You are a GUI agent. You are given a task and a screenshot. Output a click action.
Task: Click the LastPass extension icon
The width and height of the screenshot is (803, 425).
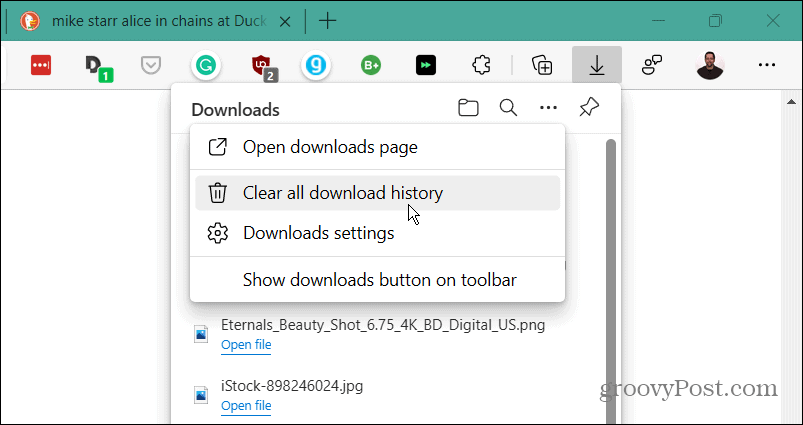tap(40, 65)
